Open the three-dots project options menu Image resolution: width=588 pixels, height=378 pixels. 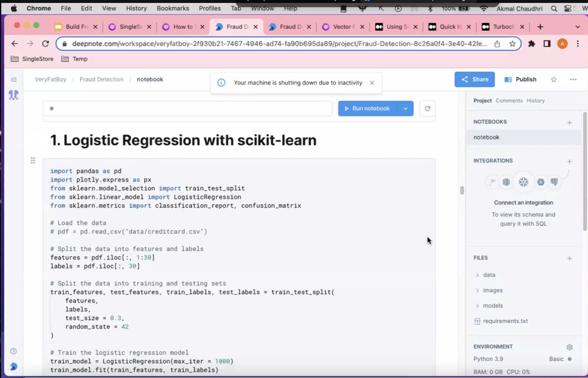573,80
